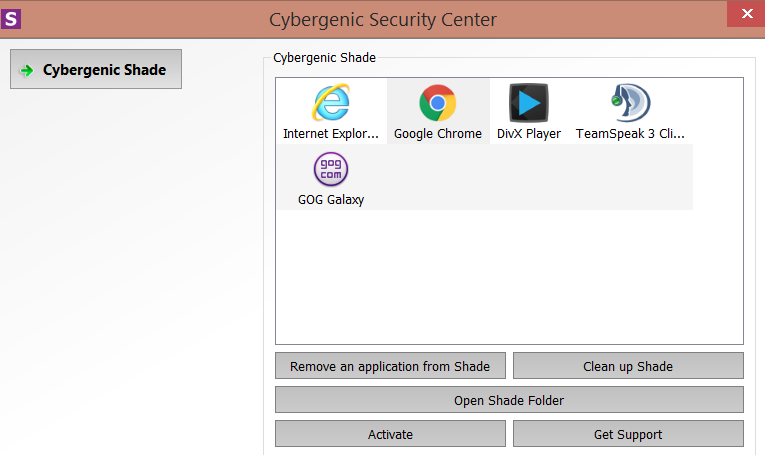Choose the TeamSpeak 3 Client icon
765x455 pixels.
tap(630, 103)
